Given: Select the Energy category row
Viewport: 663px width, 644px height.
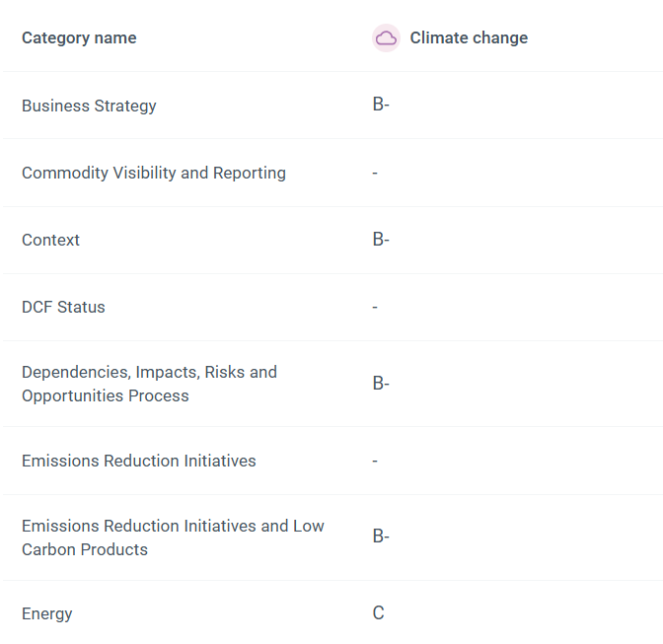Looking at the screenshot, I should pyautogui.click(x=47, y=613).
